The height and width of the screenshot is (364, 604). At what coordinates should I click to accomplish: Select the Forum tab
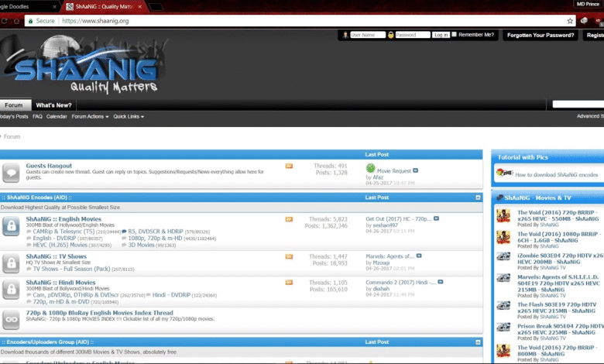(14, 105)
